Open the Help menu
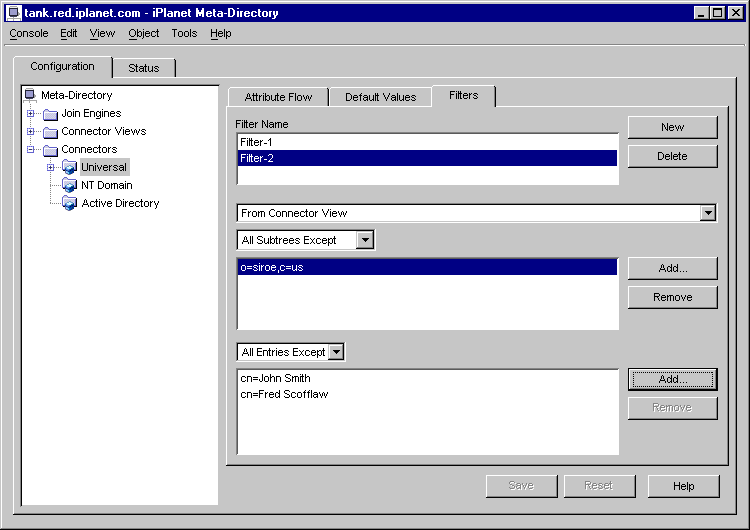Viewport: 750px width, 530px height. 221,33
